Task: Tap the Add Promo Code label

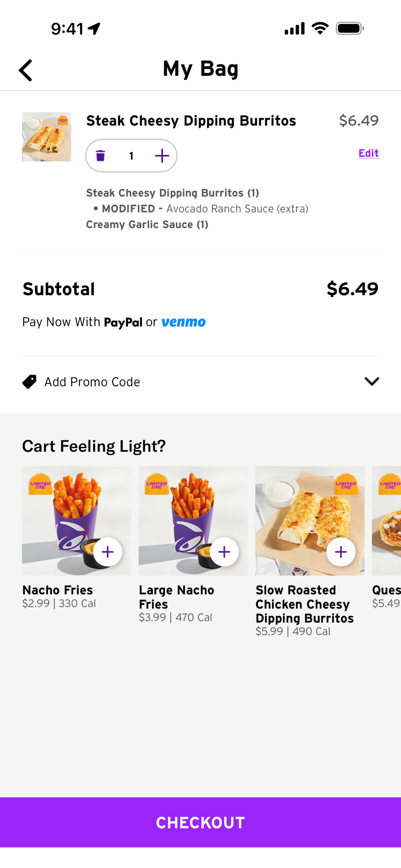Action: click(92, 382)
